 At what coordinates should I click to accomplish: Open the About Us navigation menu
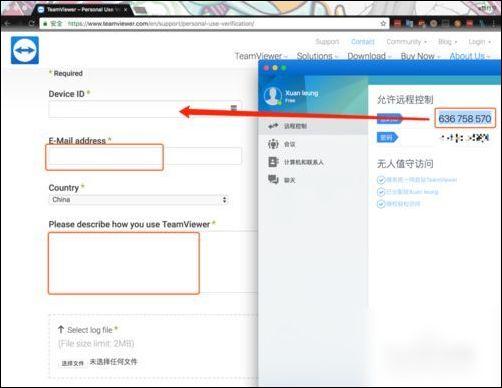point(470,56)
